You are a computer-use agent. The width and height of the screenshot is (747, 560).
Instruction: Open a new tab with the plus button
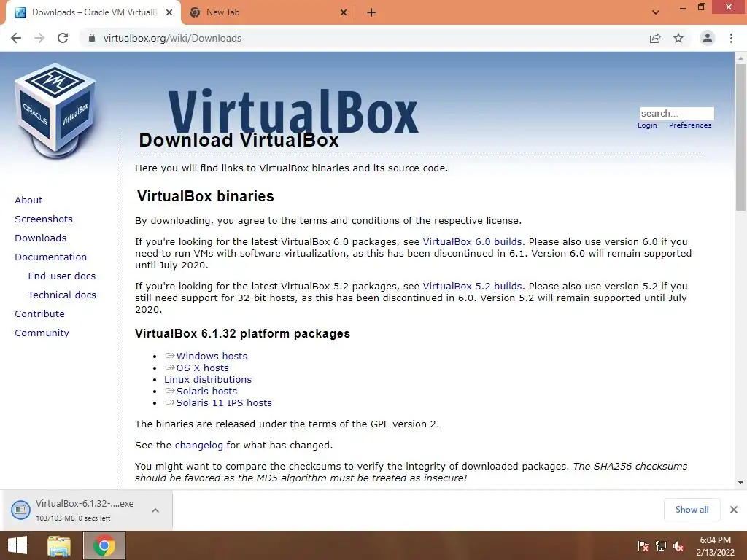371,12
